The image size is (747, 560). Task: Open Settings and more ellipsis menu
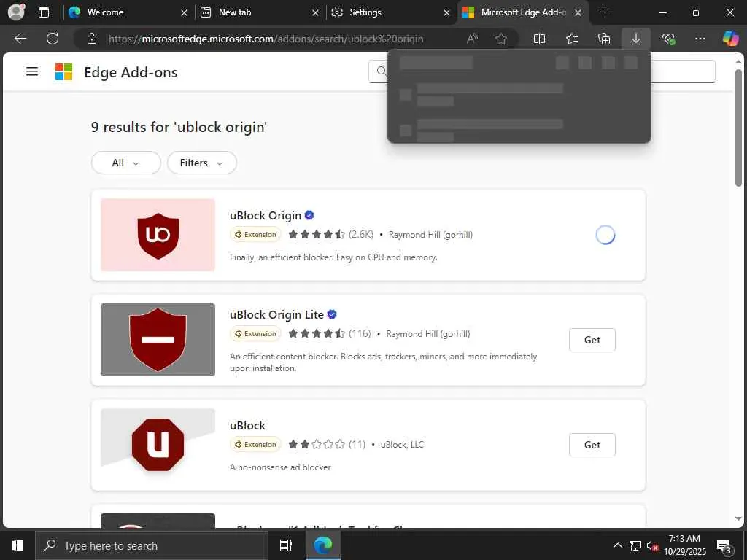(700, 39)
